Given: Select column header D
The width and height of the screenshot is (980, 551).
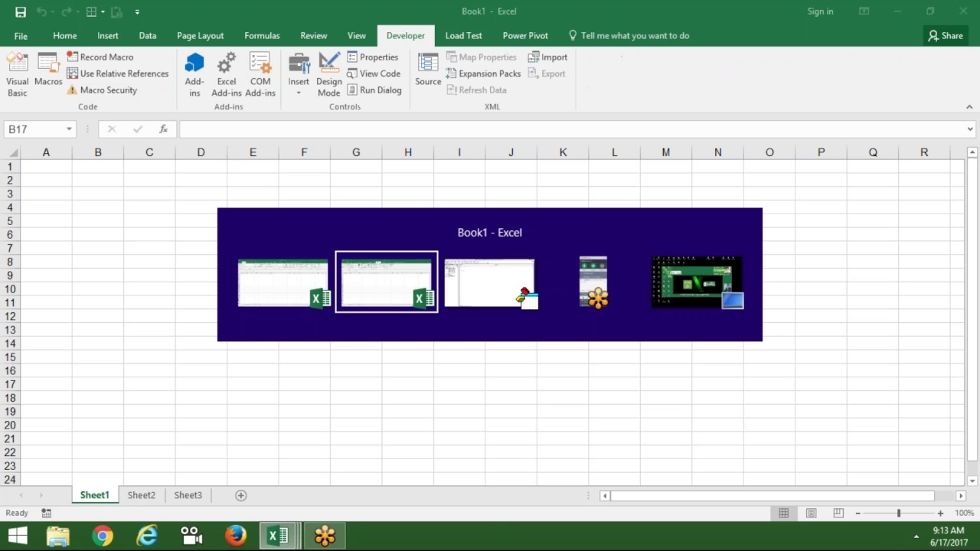Looking at the screenshot, I should [x=201, y=152].
